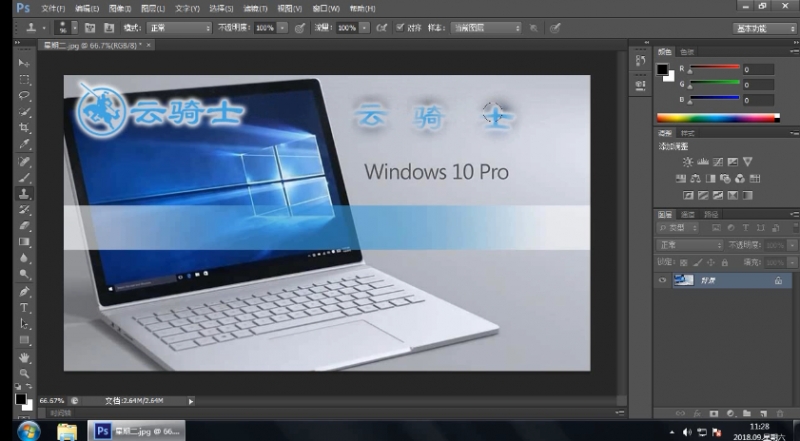Toggle lock transparent pixels in Layers panel

(684, 262)
